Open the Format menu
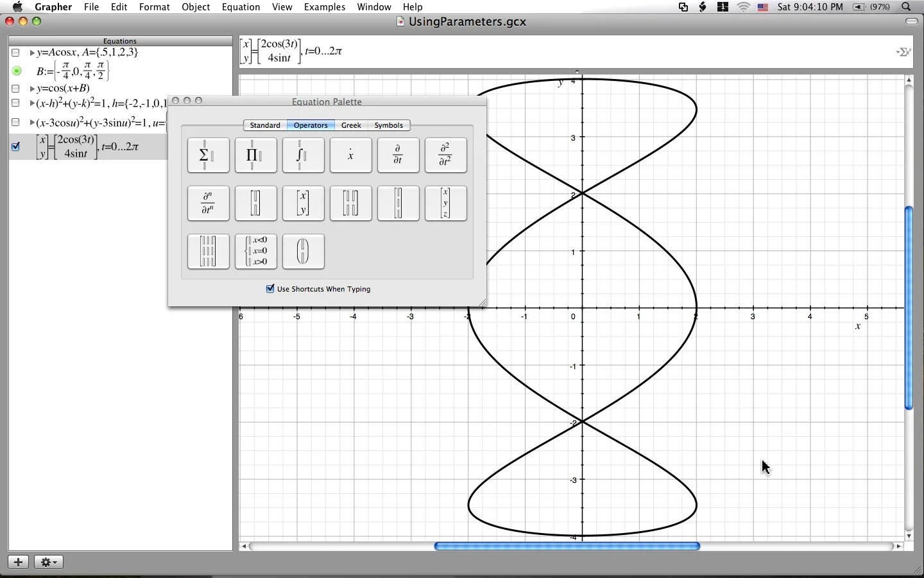Screen dimensions: 924x578 click(155, 7)
